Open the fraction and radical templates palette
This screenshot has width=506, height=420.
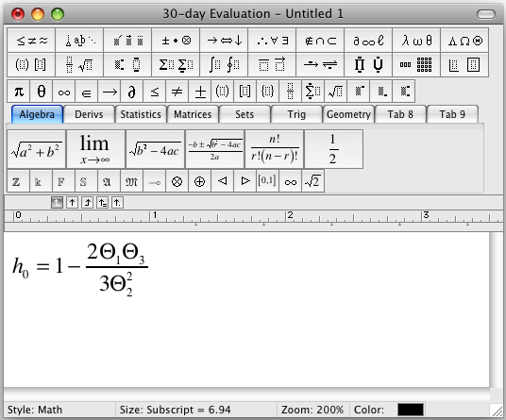[79, 65]
